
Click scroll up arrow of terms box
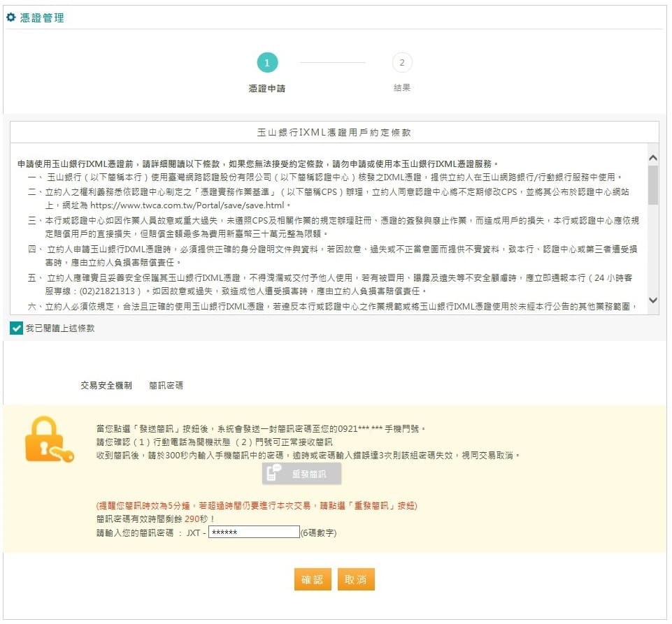(x=652, y=158)
